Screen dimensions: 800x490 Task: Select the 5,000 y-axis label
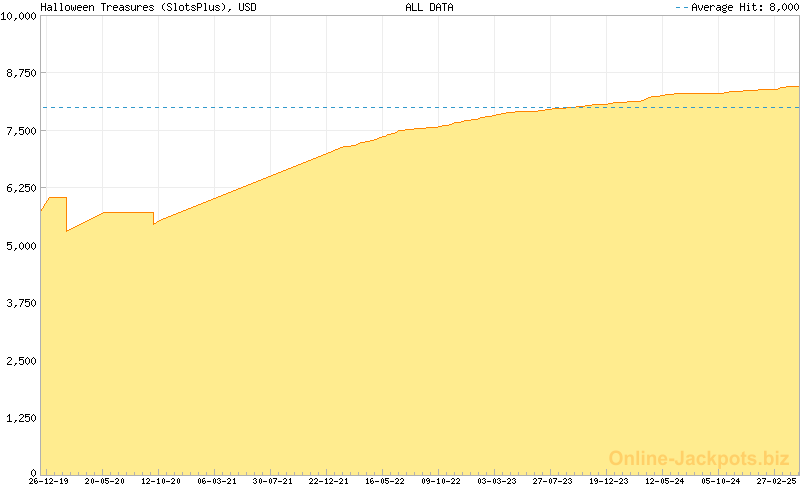pyautogui.click(x=22, y=246)
